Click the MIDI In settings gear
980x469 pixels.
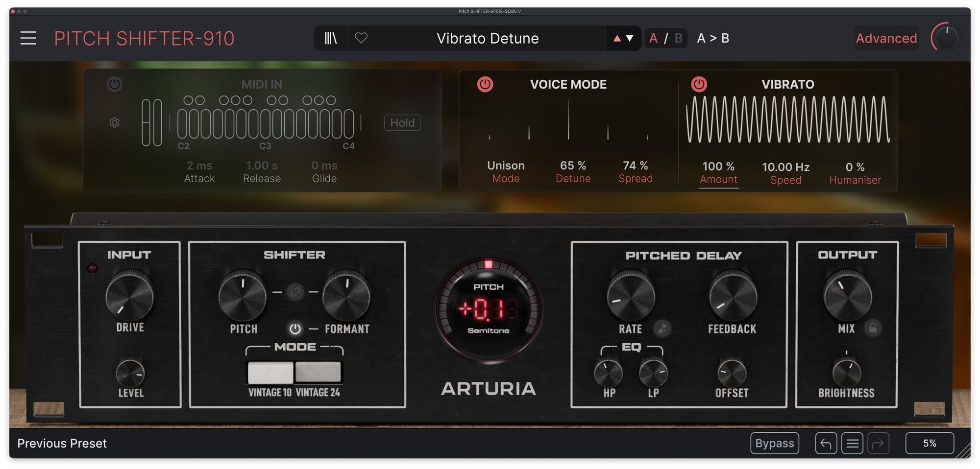pos(115,122)
